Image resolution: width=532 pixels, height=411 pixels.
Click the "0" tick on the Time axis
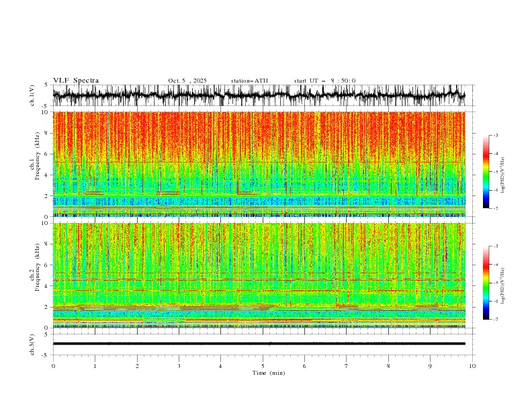click(53, 366)
